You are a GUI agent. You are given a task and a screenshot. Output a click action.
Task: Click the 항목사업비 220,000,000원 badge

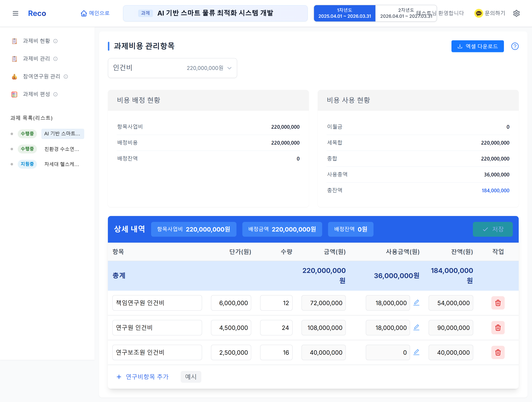point(194,229)
